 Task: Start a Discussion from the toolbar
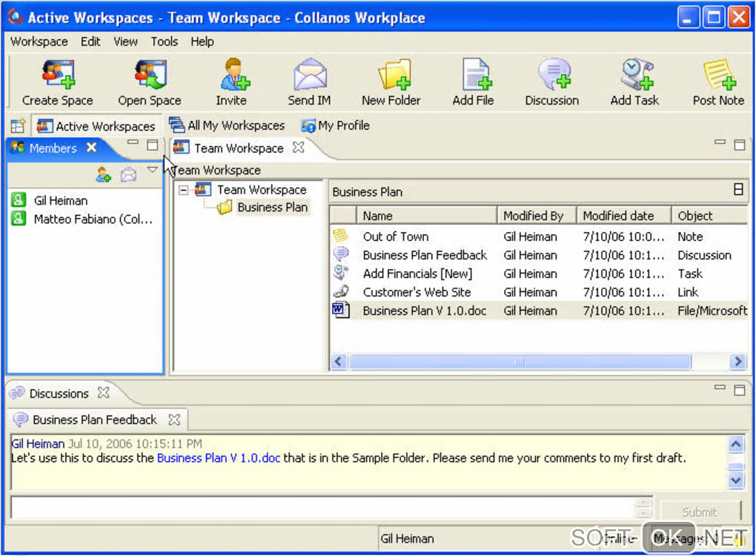coord(554,74)
